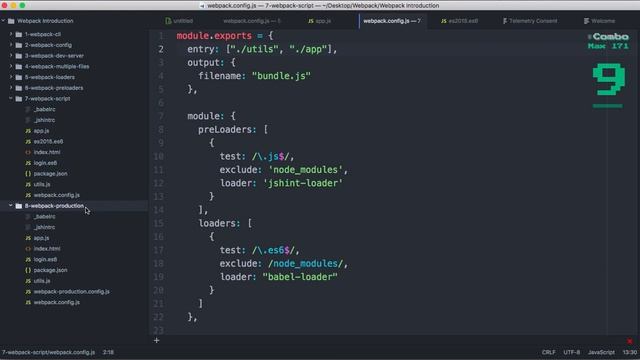This screenshot has height=360, width=640.
Task: Click line number 2 in the gutter
Action: pos(161,49)
